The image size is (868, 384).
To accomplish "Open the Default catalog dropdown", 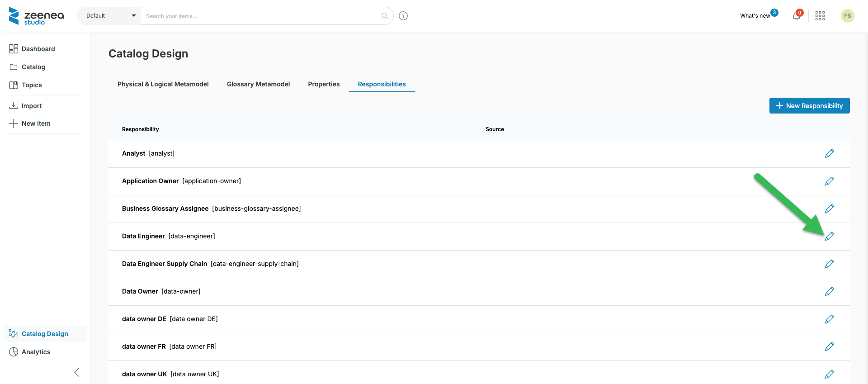I will click(x=109, y=16).
